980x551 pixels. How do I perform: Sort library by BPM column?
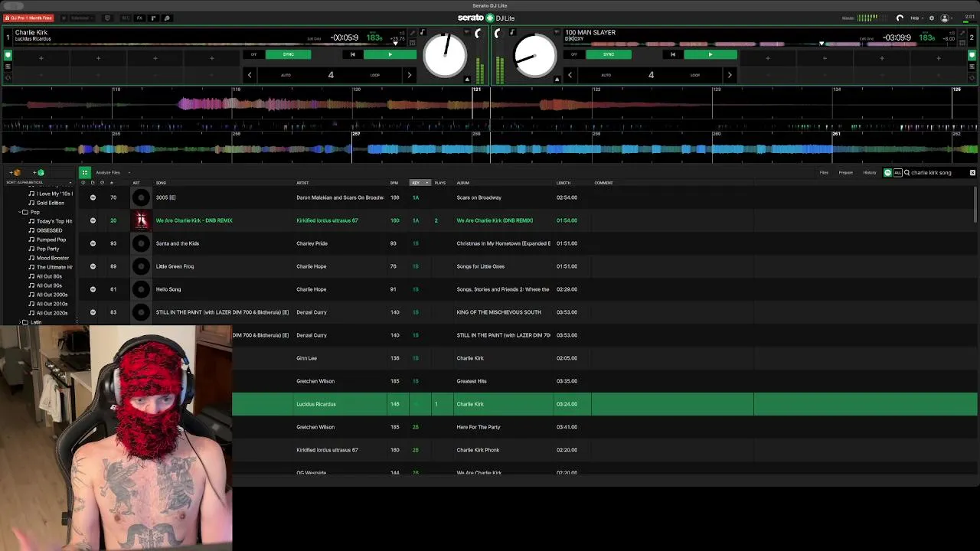pyautogui.click(x=394, y=183)
